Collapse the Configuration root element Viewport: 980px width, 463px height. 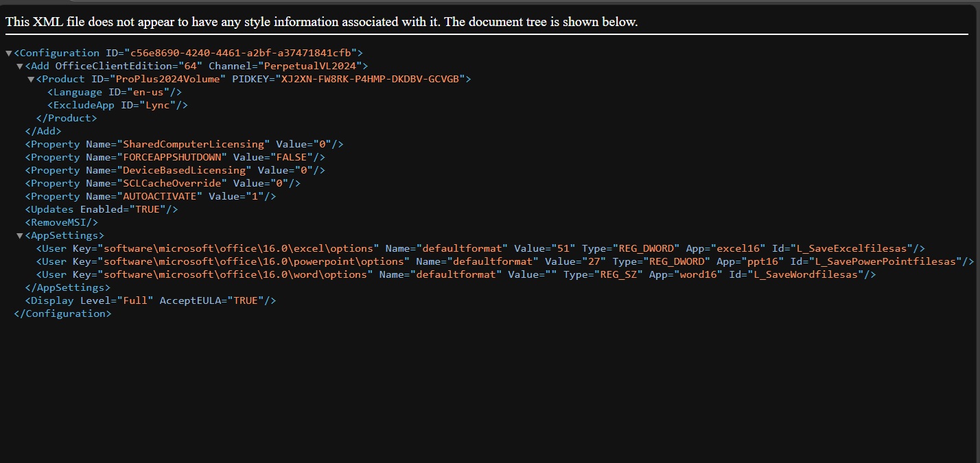tap(9, 53)
